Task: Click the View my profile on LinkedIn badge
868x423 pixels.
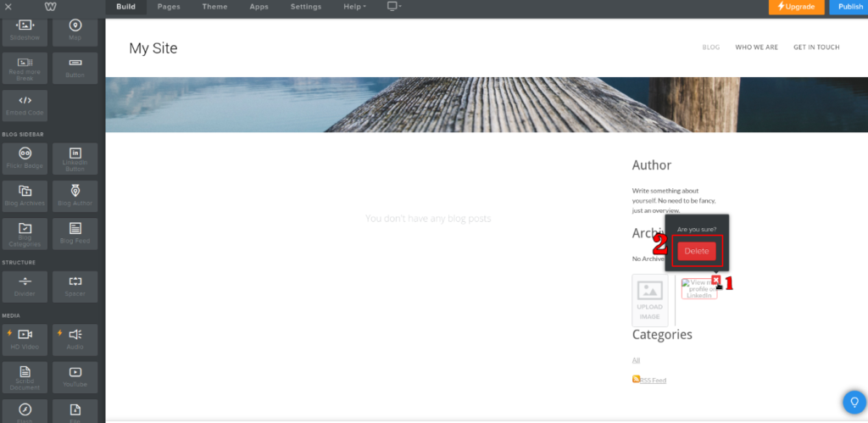Action: 699,288
